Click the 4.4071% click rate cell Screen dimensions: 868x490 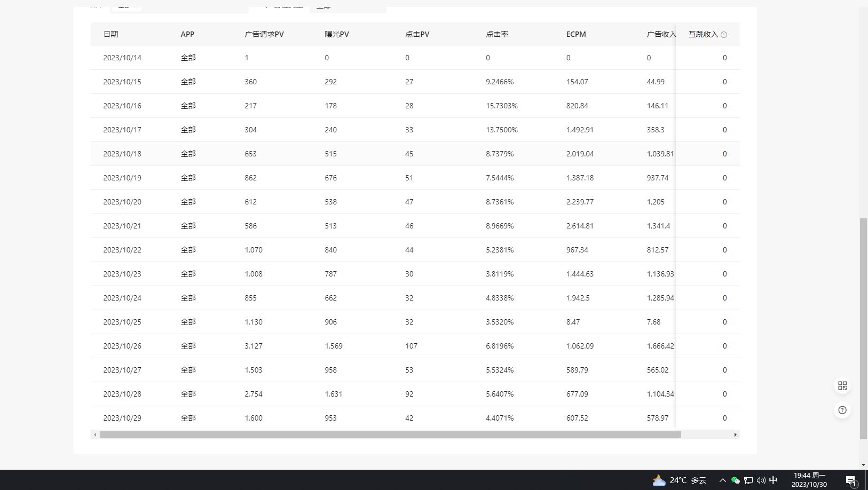coord(500,418)
